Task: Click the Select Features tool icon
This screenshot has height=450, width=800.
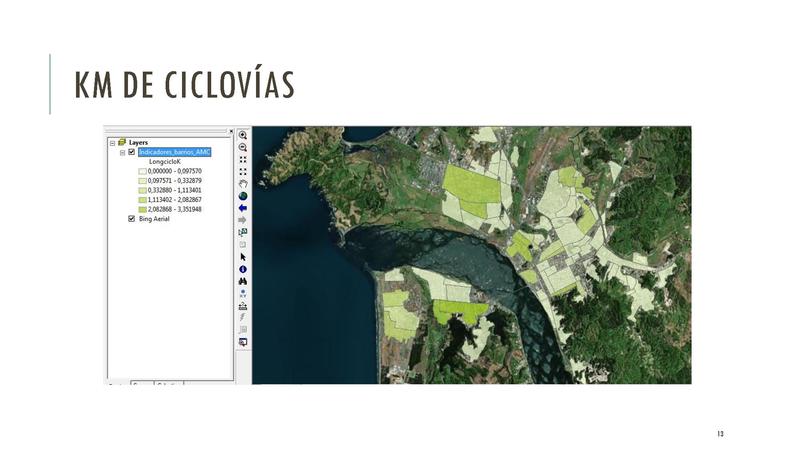Action: click(243, 232)
